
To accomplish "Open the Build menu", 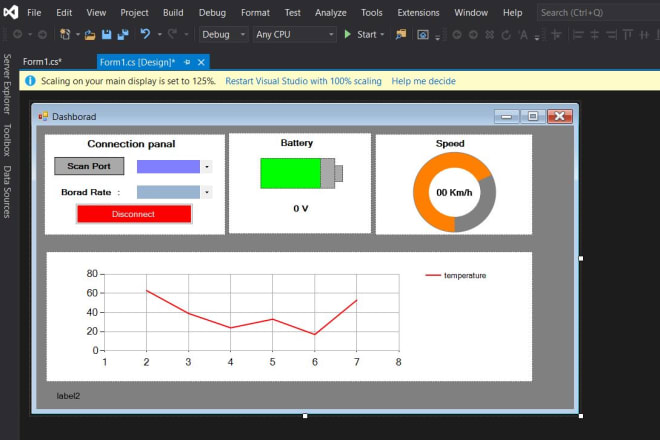I will 173,13.
